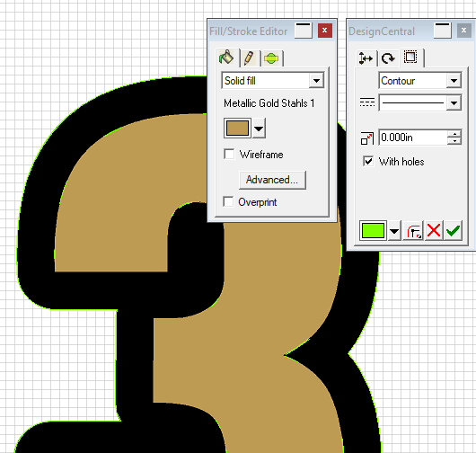
Task: Expand the line style dropdown
Action: pos(454,103)
